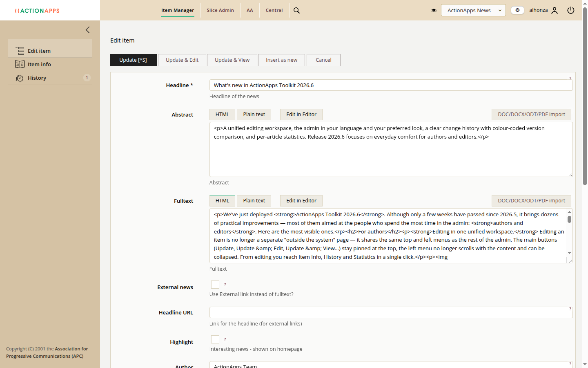The height and width of the screenshot is (368, 588).
Task: Open Item info in sidebar
Action: (50, 64)
